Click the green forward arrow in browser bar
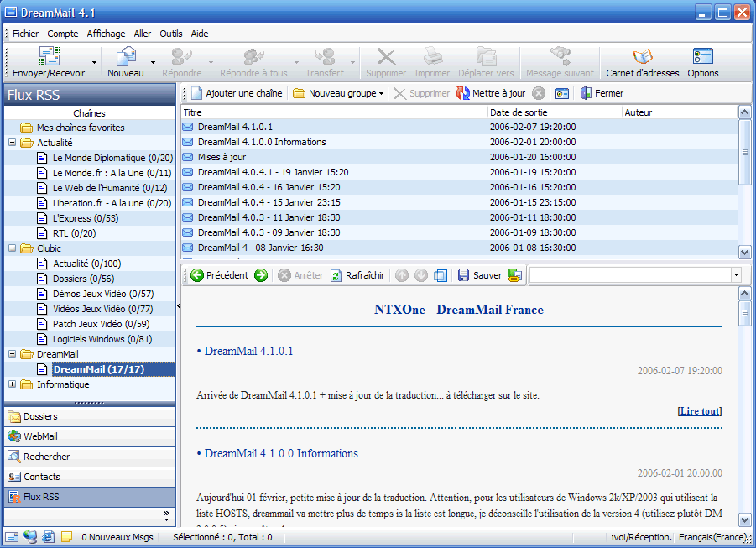The width and height of the screenshot is (756, 548). (x=261, y=275)
